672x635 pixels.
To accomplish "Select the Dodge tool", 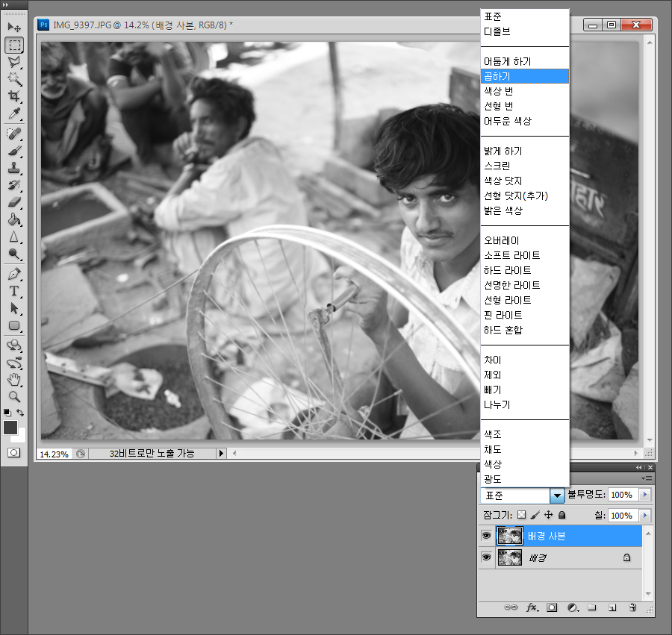I will (x=14, y=254).
